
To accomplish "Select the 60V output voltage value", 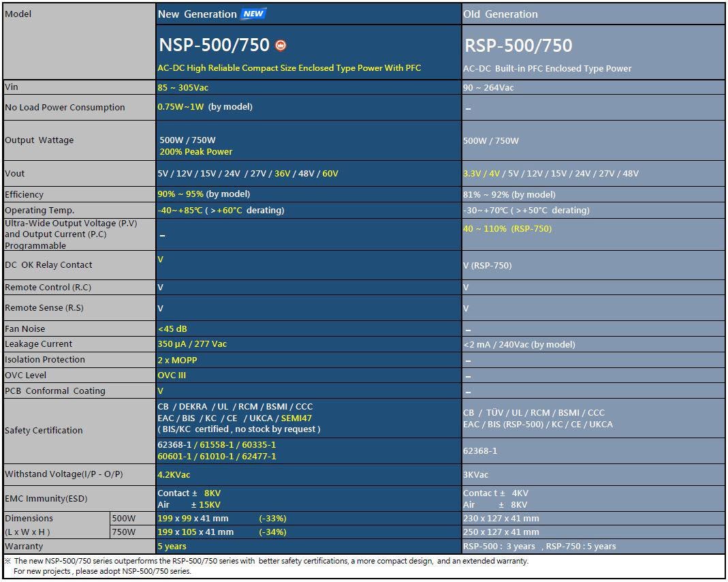I will 330,174.
